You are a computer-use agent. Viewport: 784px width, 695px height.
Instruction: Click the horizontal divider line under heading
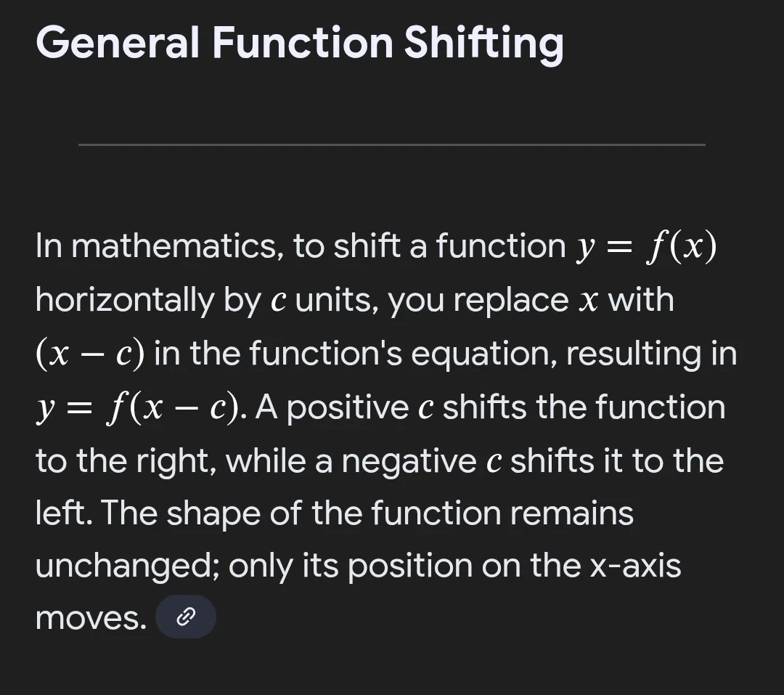pyautogui.click(x=392, y=145)
